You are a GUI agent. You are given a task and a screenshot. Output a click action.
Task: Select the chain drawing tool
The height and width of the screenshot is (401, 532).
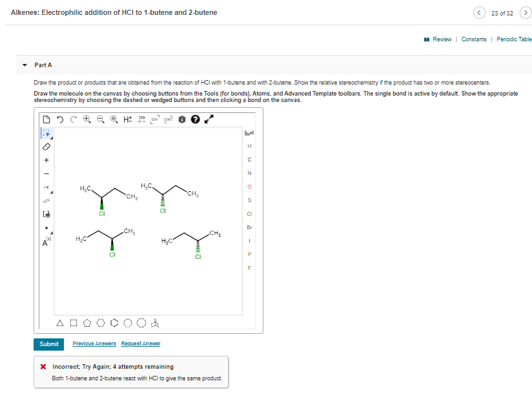[x=47, y=200]
